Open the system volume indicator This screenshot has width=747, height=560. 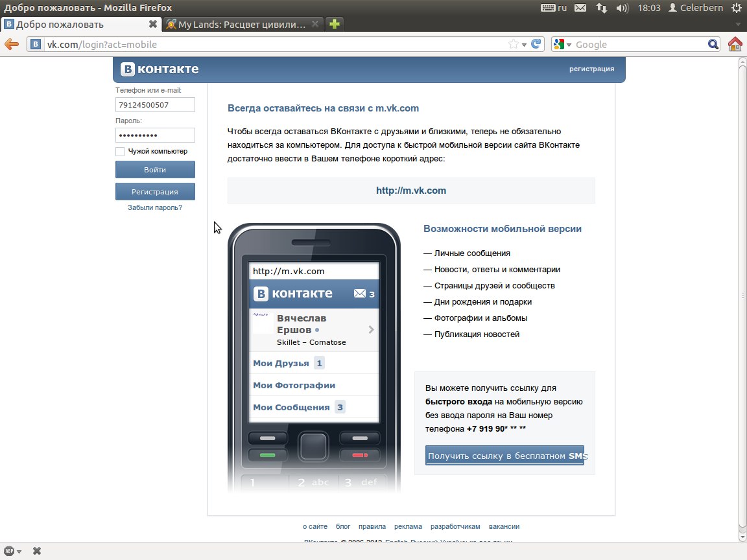pyautogui.click(x=622, y=8)
